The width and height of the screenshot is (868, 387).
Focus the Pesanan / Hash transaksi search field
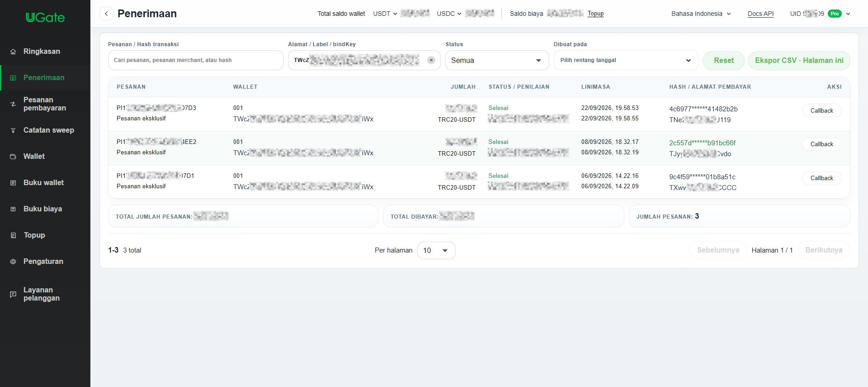click(195, 60)
